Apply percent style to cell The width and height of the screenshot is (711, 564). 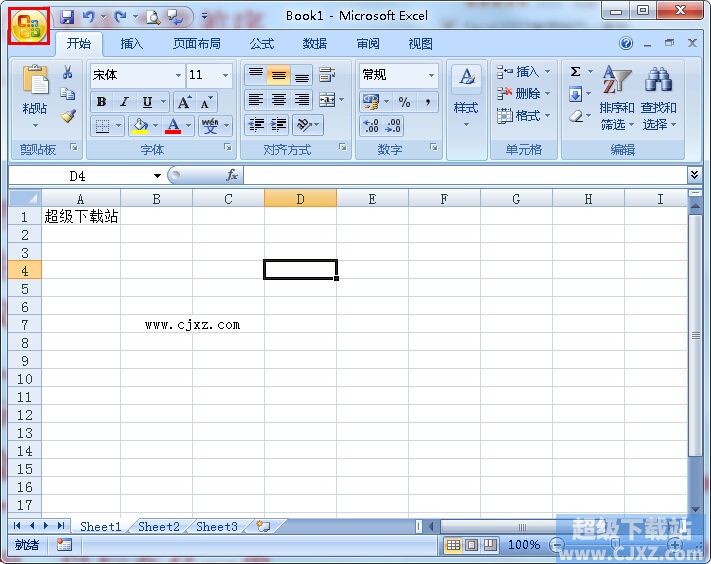coord(404,102)
